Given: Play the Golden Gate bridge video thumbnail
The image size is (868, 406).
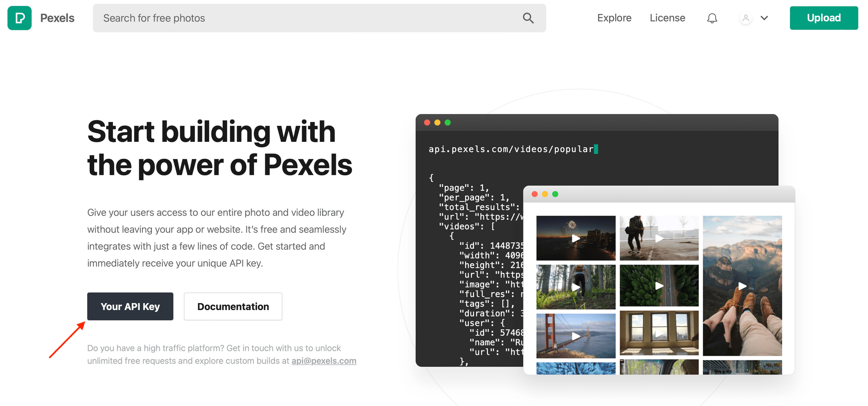Looking at the screenshot, I should tap(576, 336).
